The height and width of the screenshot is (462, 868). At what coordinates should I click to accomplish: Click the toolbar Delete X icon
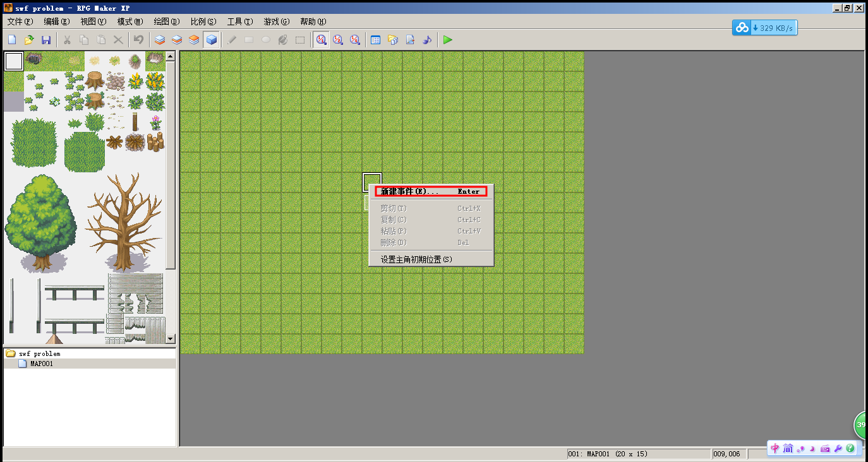(x=118, y=40)
